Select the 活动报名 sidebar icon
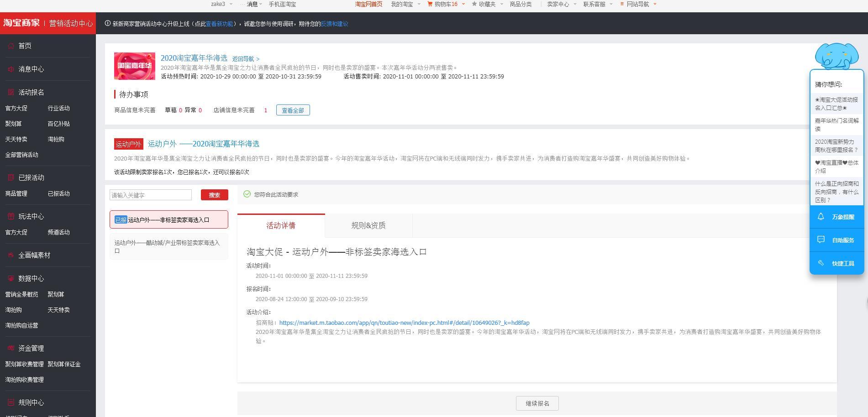This screenshot has width=868, height=417. (10, 92)
